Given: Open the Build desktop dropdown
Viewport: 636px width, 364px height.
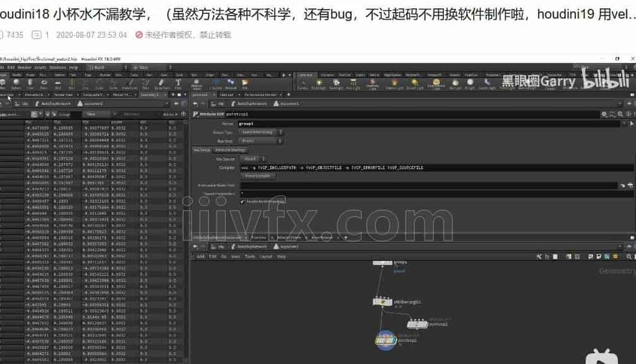Looking at the screenshot, I should 107,68.
